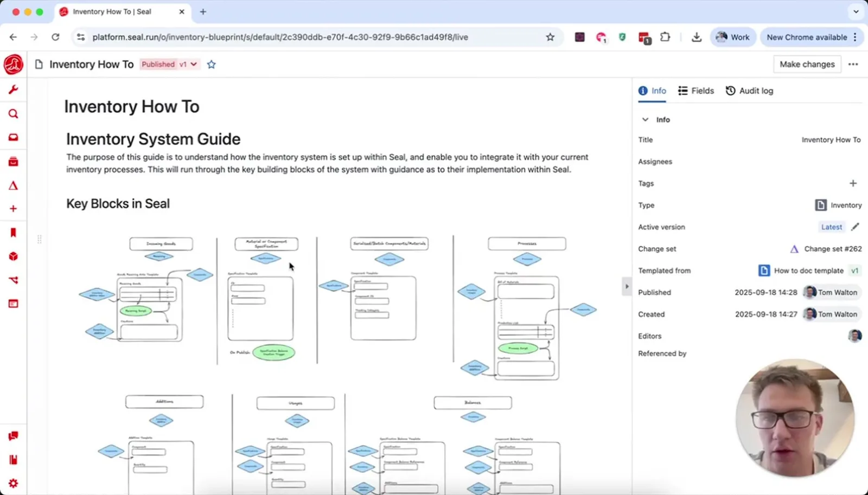Open a new browser tab

pos(203,11)
